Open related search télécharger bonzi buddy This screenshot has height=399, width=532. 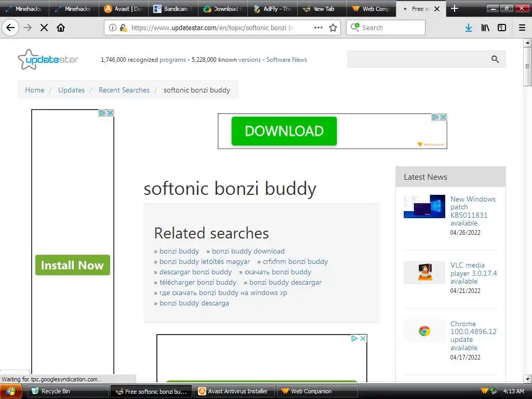[198, 282]
